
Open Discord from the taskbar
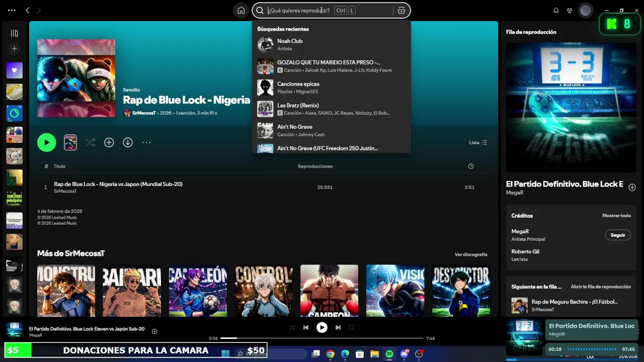[404, 354]
